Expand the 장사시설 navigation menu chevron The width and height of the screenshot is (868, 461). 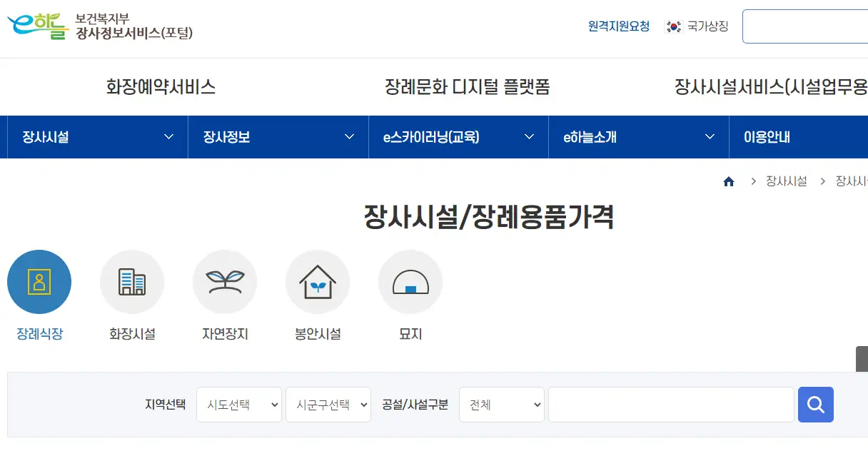point(169,136)
